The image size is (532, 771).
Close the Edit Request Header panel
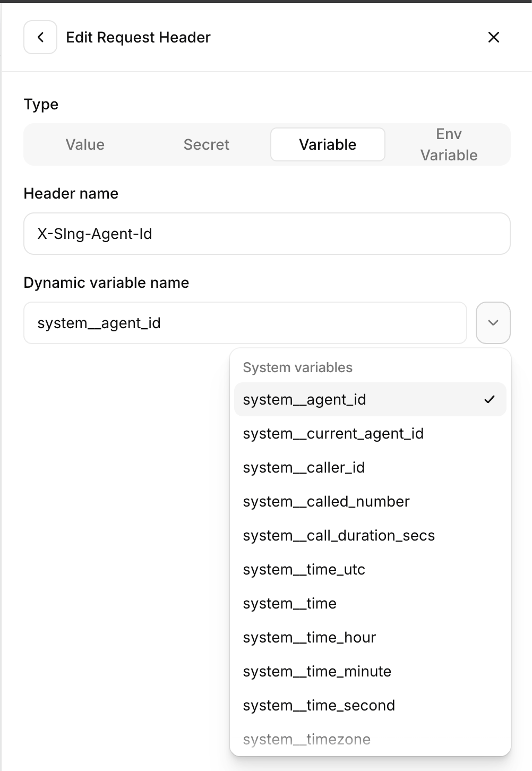(494, 37)
